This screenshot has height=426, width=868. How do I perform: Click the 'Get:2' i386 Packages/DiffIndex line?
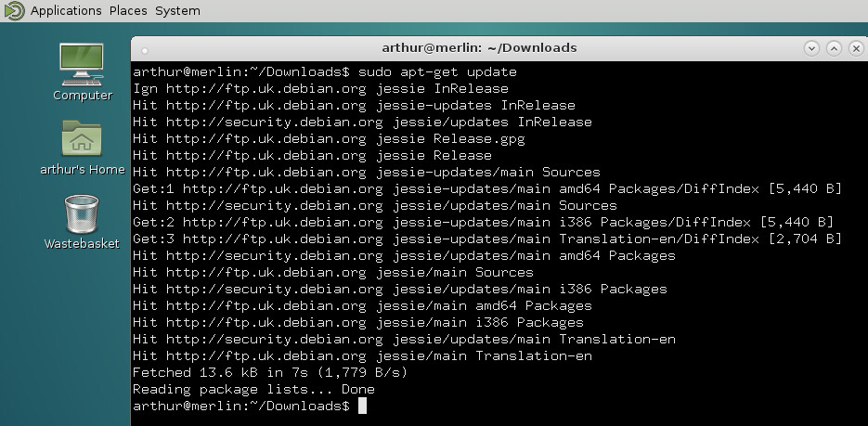[483, 222]
